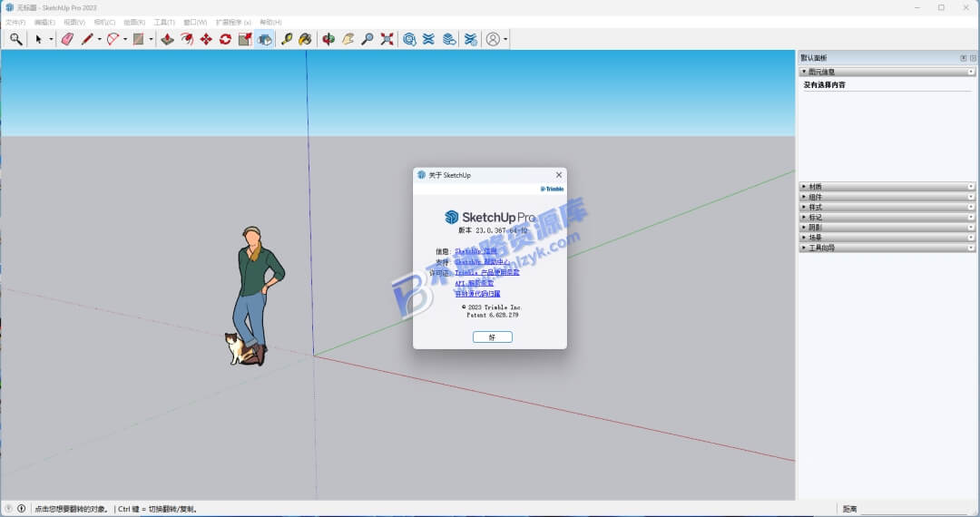The image size is (980, 517).
Task: Click the Zoom Extents tool
Action: (387, 39)
